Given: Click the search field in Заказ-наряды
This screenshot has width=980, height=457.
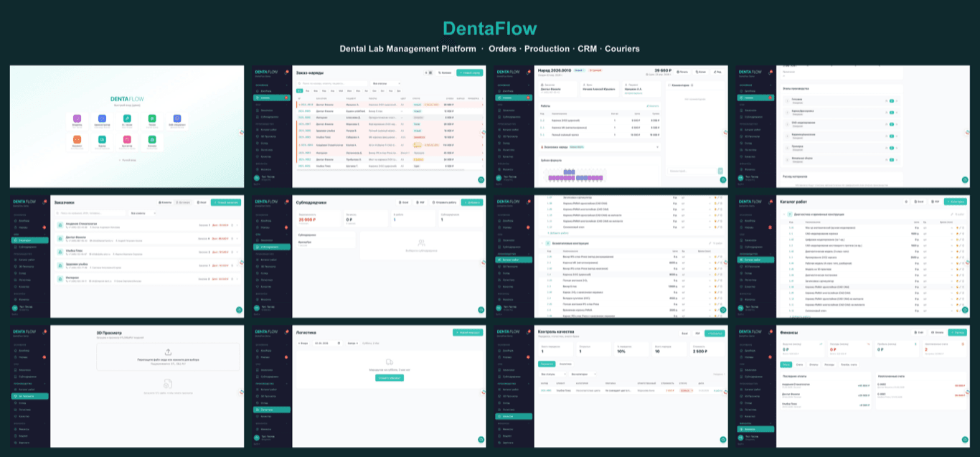Looking at the screenshot, I should (x=333, y=83).
